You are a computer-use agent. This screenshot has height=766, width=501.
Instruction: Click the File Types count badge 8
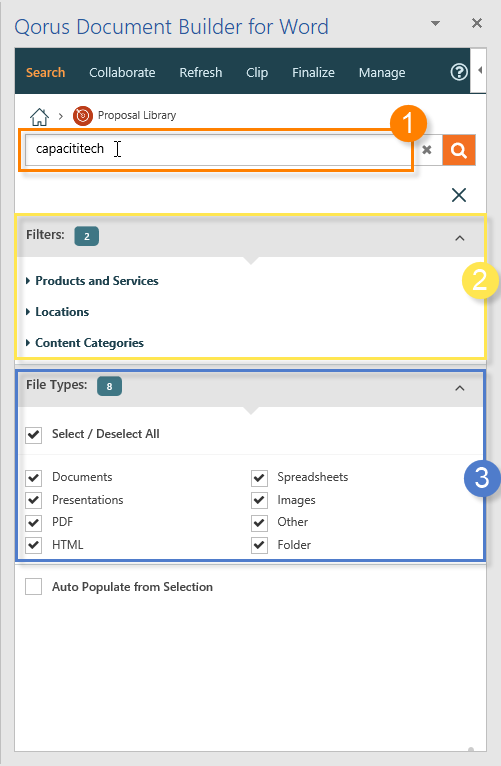tap(109, 386)
